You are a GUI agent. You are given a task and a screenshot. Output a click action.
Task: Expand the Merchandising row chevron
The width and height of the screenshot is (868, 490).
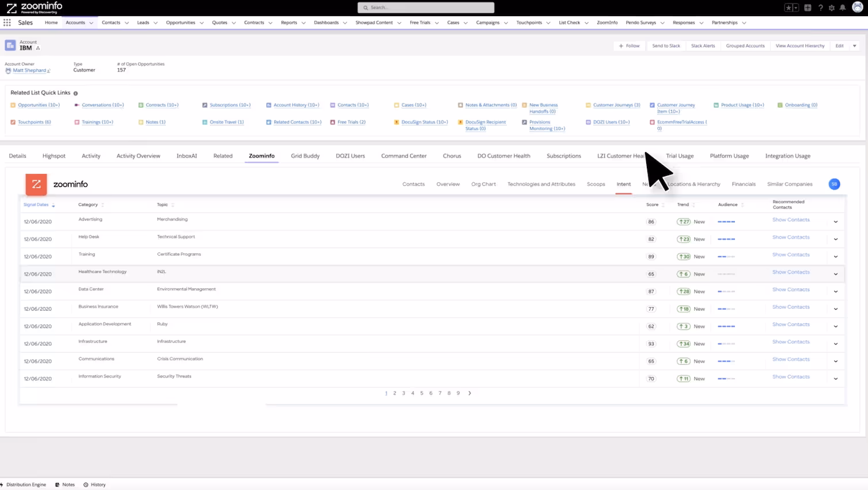tap(836, 221)
